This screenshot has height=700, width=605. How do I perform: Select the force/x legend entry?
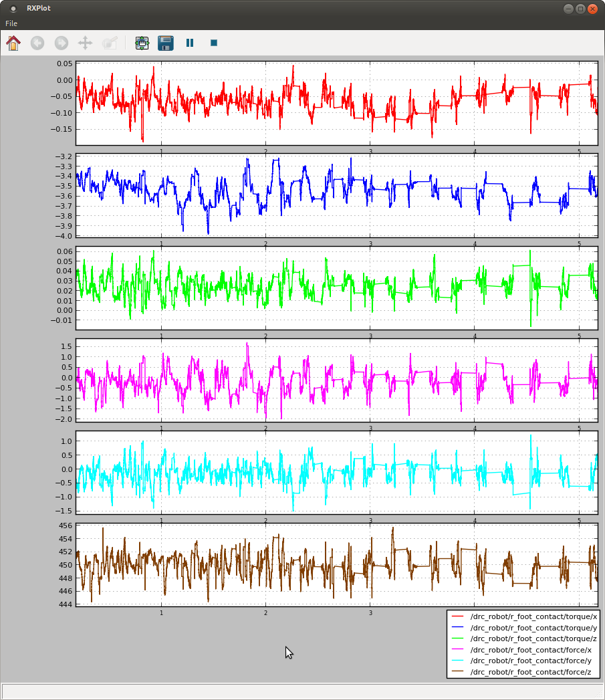(x=528, y=650)
